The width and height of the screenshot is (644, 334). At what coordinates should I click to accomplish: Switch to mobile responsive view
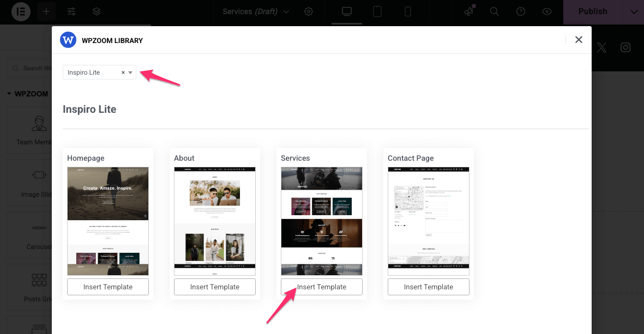coord(407,11)
